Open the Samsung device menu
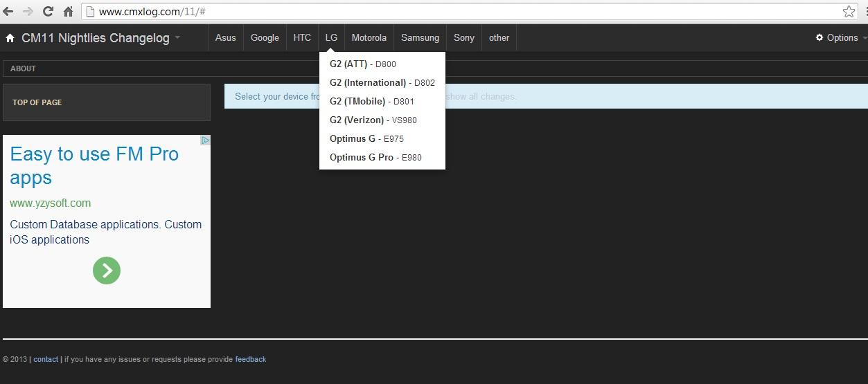This screenshot has width=868, height=384. point(420,38)
